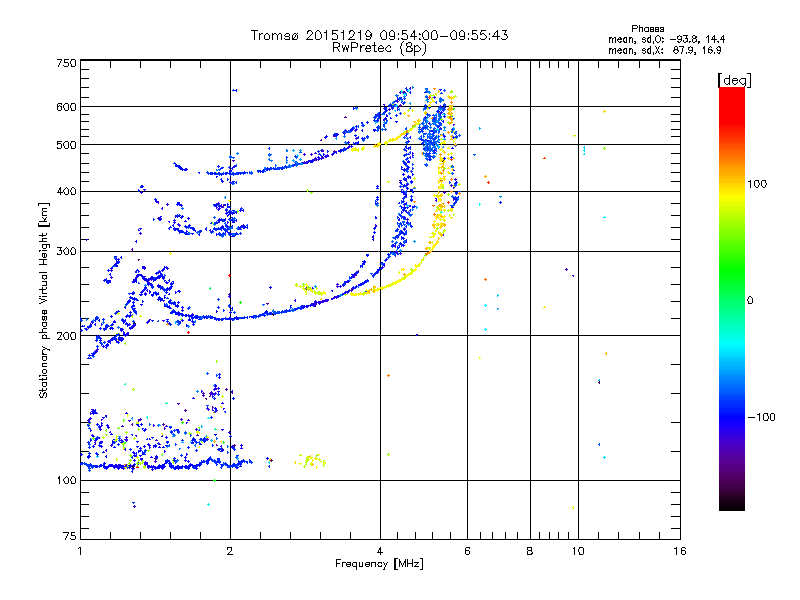Click the "mean, sd,O: -93.8, 14.4" line

[x=666, y=39]
